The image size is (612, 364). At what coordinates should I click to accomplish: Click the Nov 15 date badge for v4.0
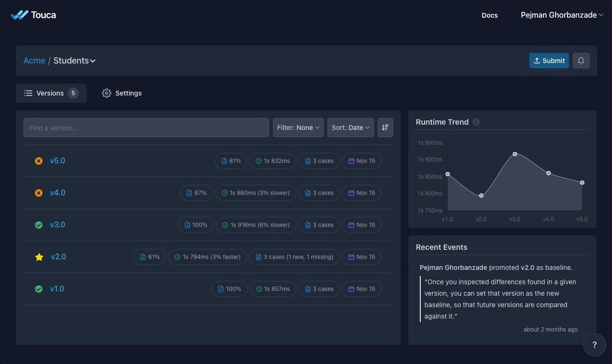[361, 193]
